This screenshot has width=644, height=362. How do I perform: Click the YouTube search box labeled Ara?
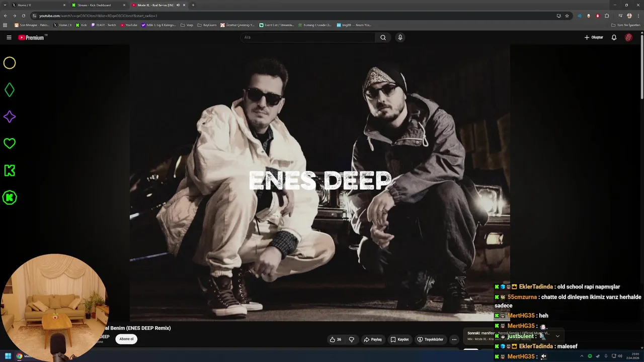click(308, 37)
